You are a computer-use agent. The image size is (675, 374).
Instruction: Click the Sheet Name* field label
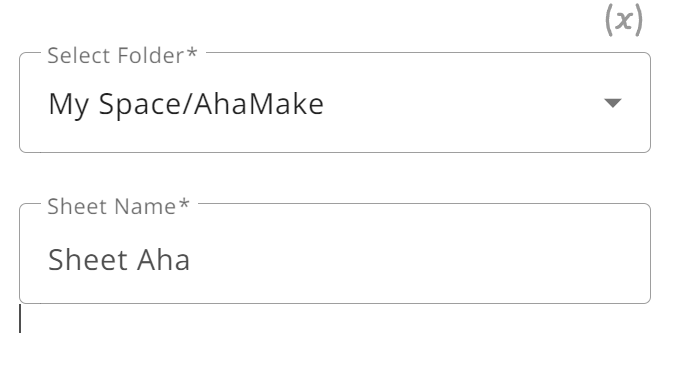pos(118,207)
